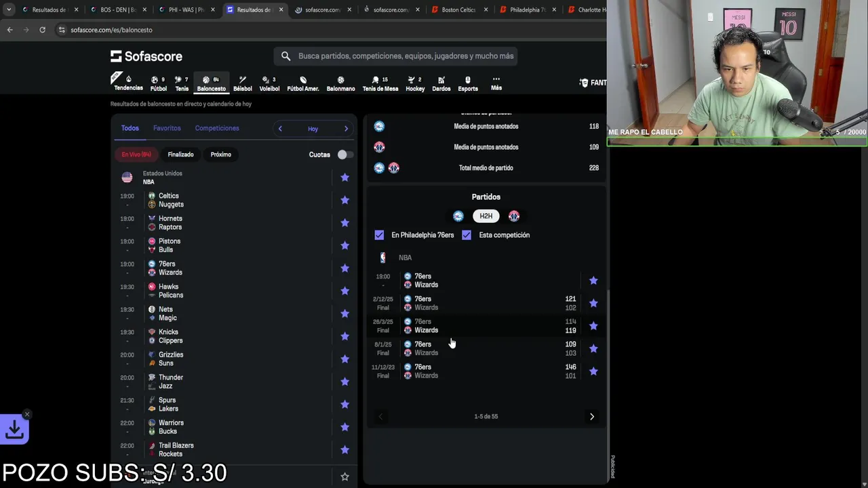868x488 pixels.
Task: Select the H2H button
Action: coord(486,216)
